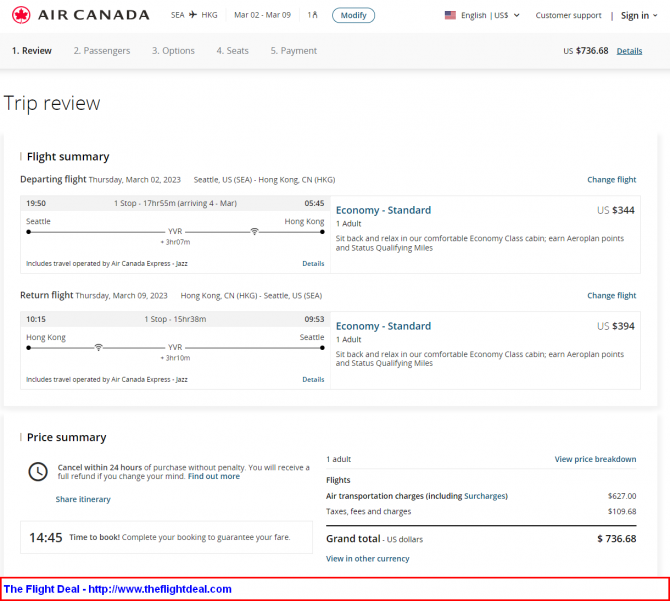Click the Mar 02 - Mar 09 dates

pyautogui.click(x=262, y=15)
